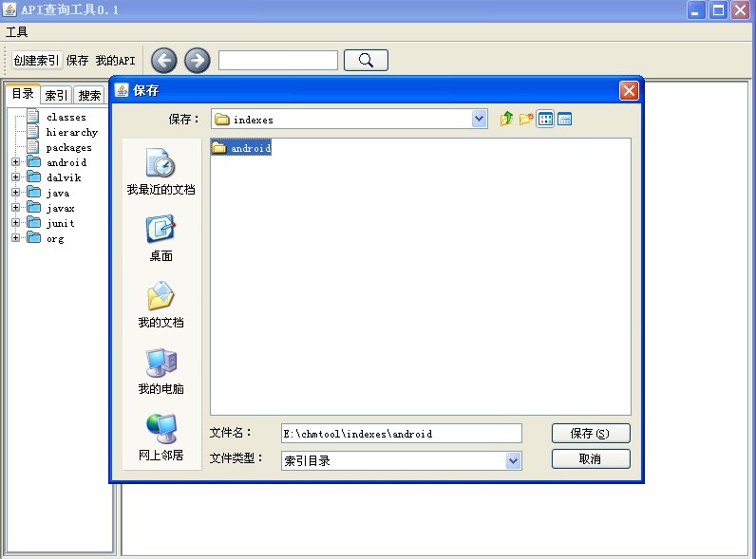Select javax label in tree
Image resolution: width=756 pixels, height=559 pixels.
[60, 208]
